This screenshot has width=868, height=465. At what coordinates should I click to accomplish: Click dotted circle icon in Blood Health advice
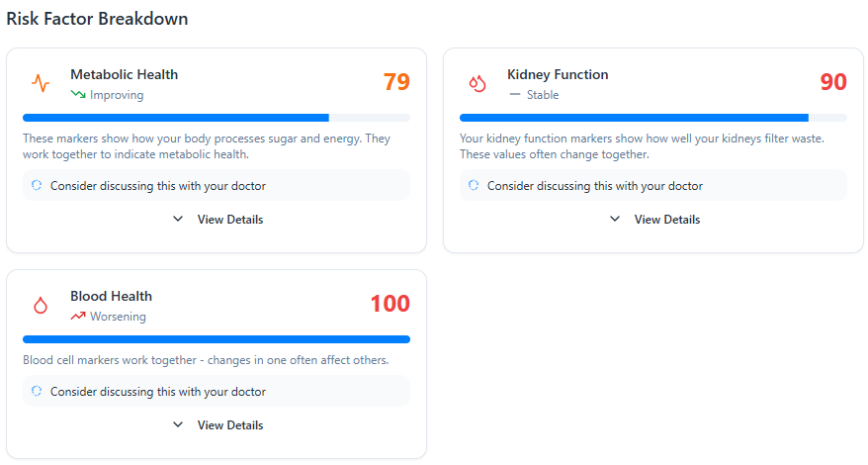37,391
